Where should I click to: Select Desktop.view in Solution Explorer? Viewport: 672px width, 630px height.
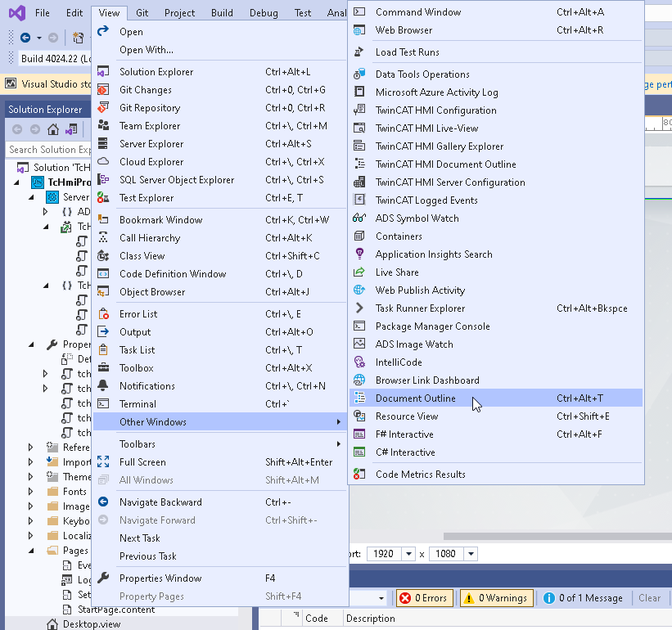pos(92,624)
